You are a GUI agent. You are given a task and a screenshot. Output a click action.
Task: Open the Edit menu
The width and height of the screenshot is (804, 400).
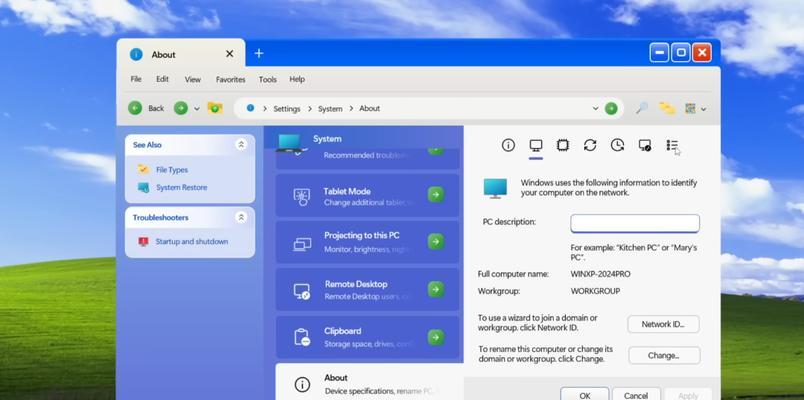click(x=163, y=79)
